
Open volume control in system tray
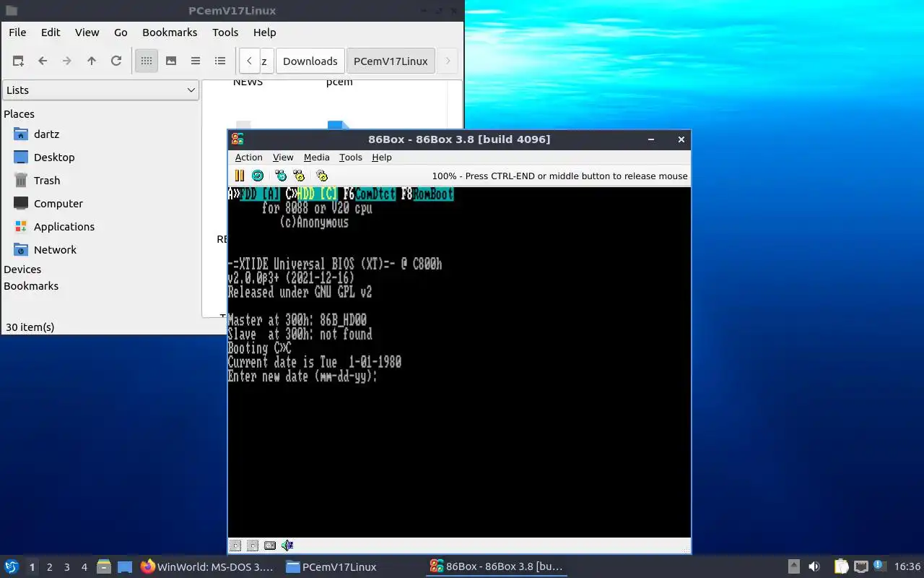814,567
